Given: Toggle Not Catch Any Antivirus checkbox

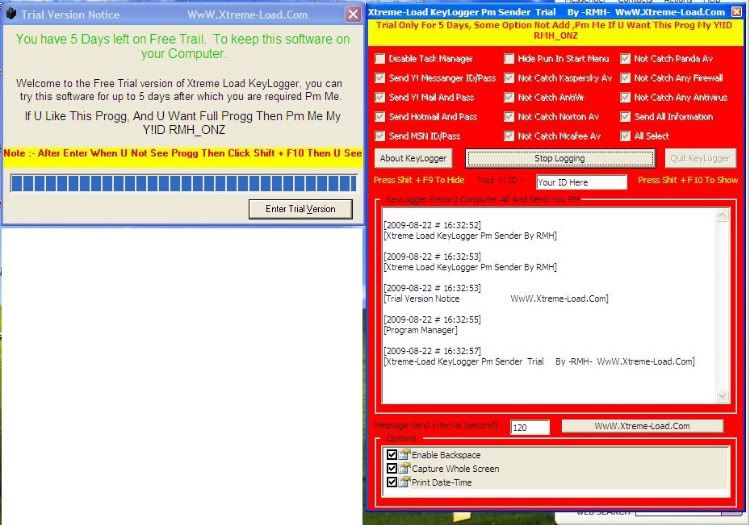Looking at the screenshot, I should [x=625, y=97].
